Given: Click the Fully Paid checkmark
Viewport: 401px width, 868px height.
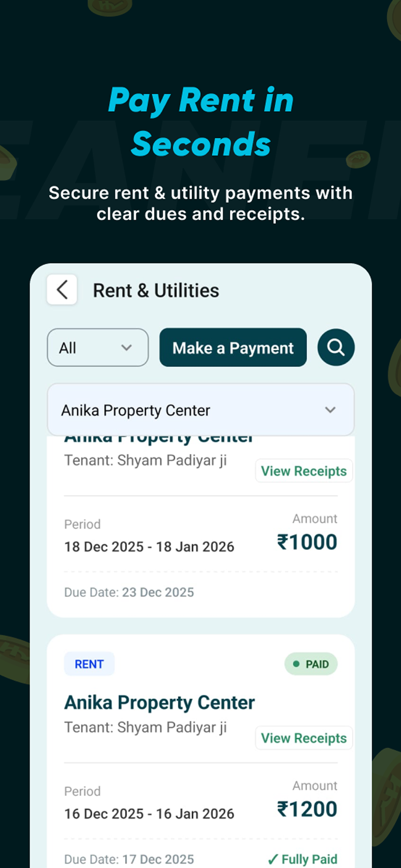Looking at the screenshot, I should (273, 859).
